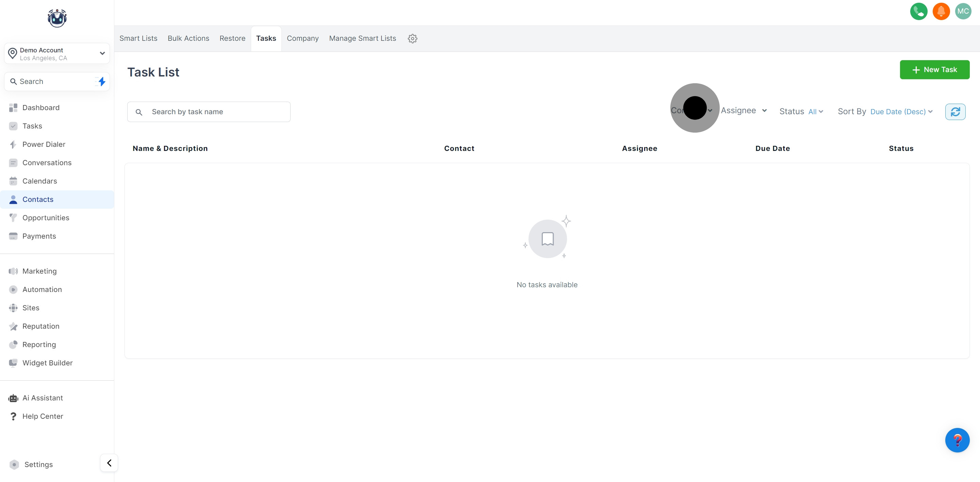This screenshot has height=482, width=980.
Task: Go to the Opportunities section
Action: pyautogui.click(x=46, y=218)
